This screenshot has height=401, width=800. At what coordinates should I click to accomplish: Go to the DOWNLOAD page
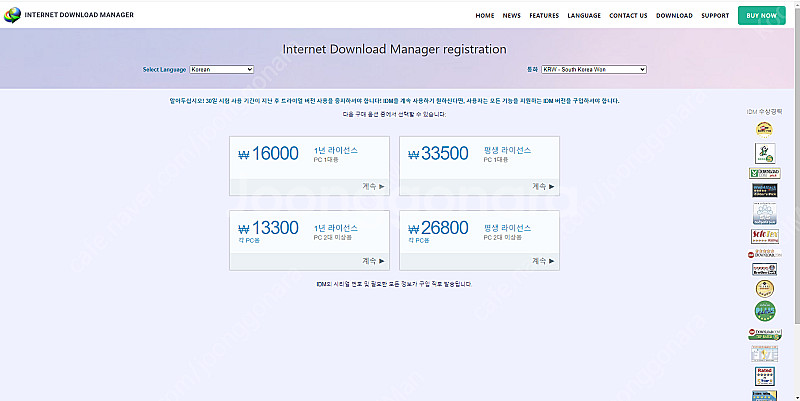pyautogui.click(x=674, y=16)
